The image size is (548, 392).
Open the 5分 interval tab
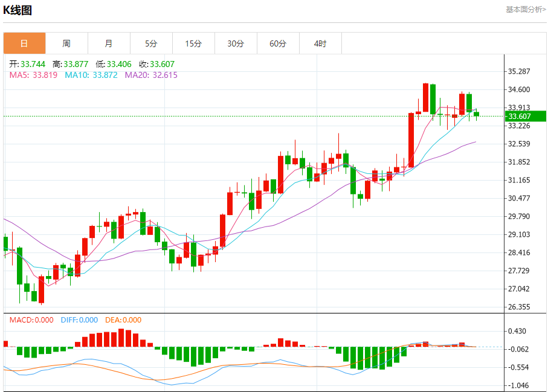(151, 43)
